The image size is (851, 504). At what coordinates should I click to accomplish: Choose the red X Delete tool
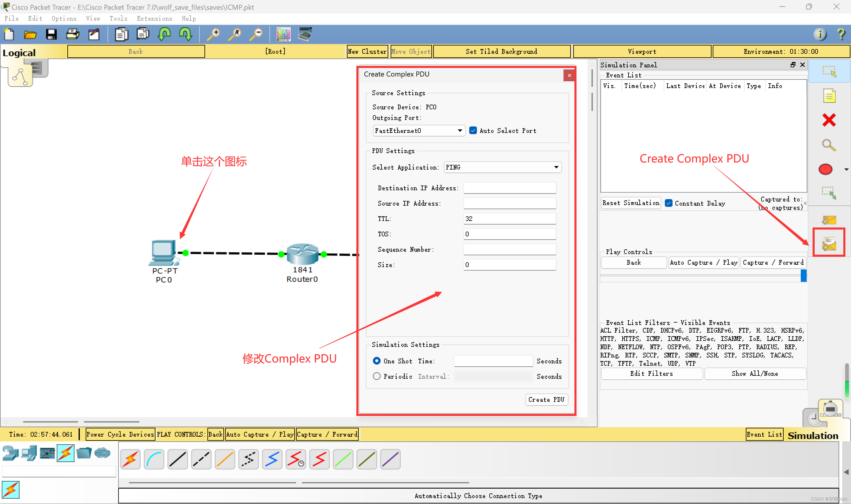829,120
